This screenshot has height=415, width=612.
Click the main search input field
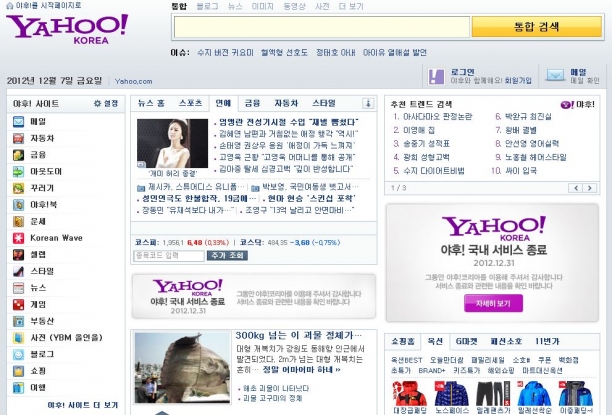click(322, 27)
